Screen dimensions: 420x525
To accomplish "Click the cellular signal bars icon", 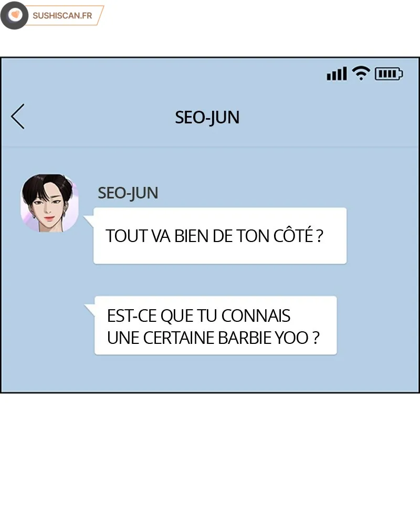I will tap(337, 73).
